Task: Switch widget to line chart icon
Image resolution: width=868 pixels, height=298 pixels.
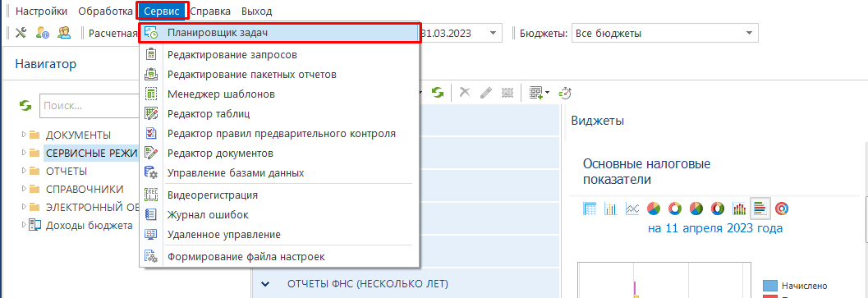Action: [632, 209]
